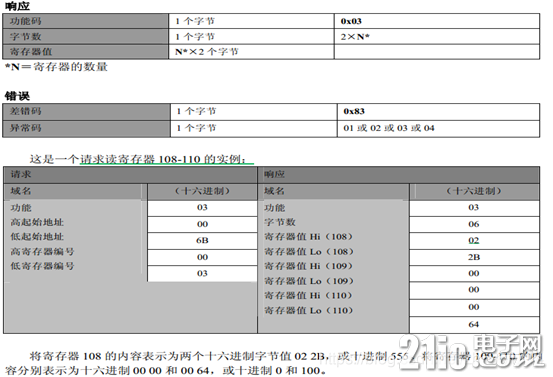The image size is (553, 377).
Task: Click the 低寄存器编号 label
Action: coord(42,266)
